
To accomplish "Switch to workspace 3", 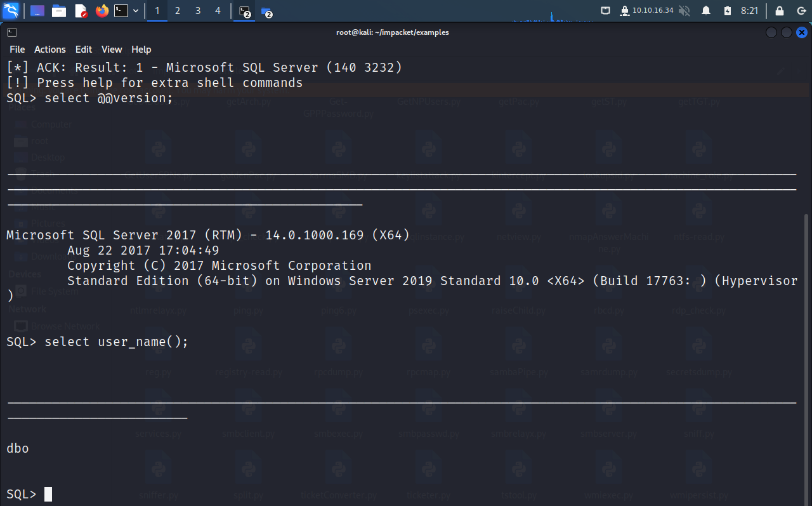I will (198, 11).
